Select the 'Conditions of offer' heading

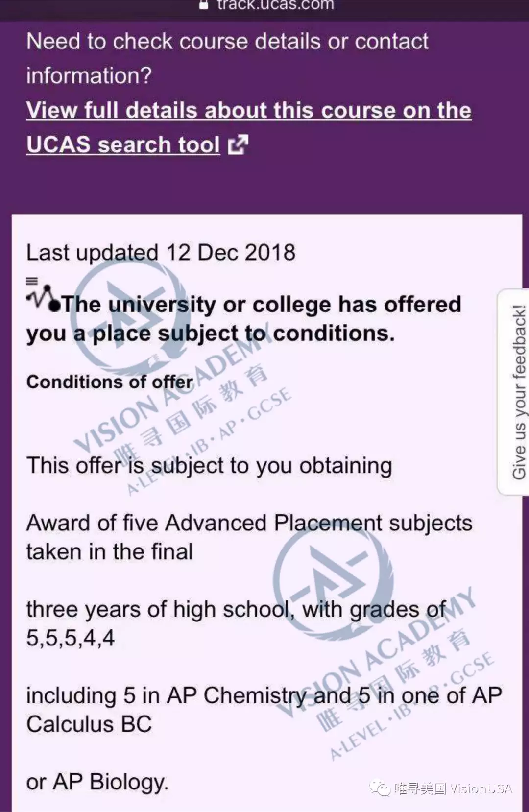[110, 382]
